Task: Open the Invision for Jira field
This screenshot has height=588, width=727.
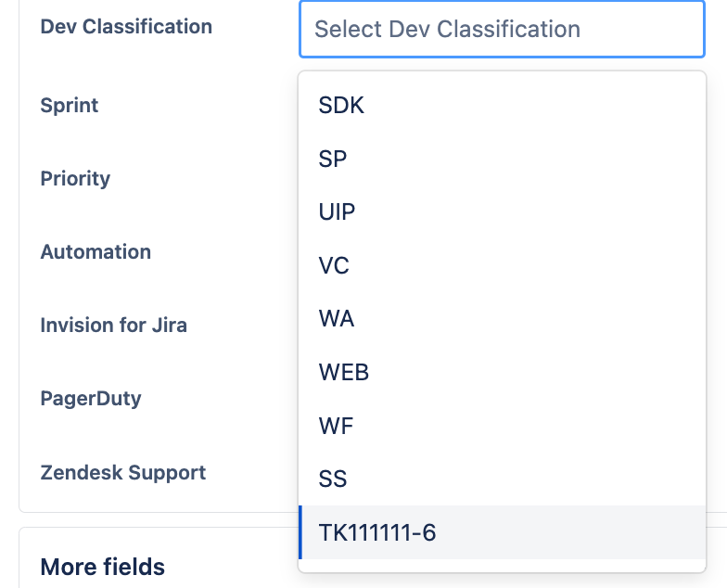Action: point(113,325)
